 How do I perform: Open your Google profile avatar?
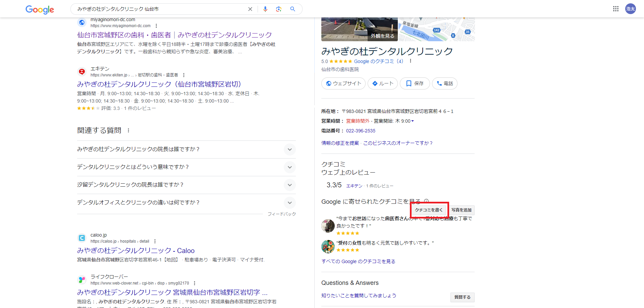(630, 8)
